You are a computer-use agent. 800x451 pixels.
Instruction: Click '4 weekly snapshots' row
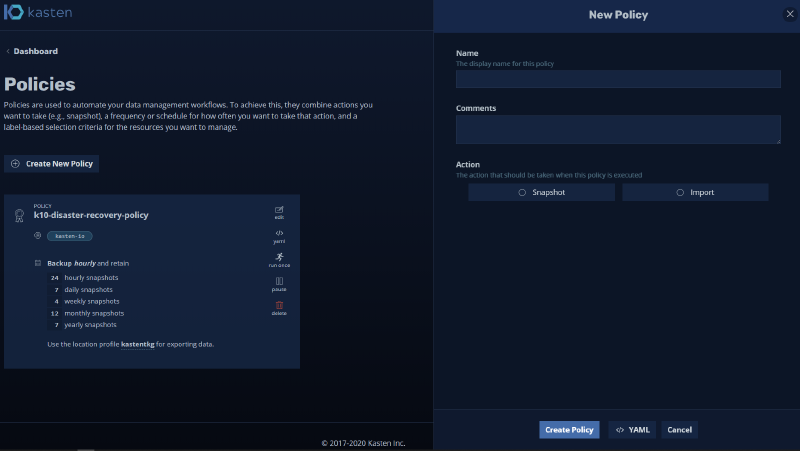[84, 302]
